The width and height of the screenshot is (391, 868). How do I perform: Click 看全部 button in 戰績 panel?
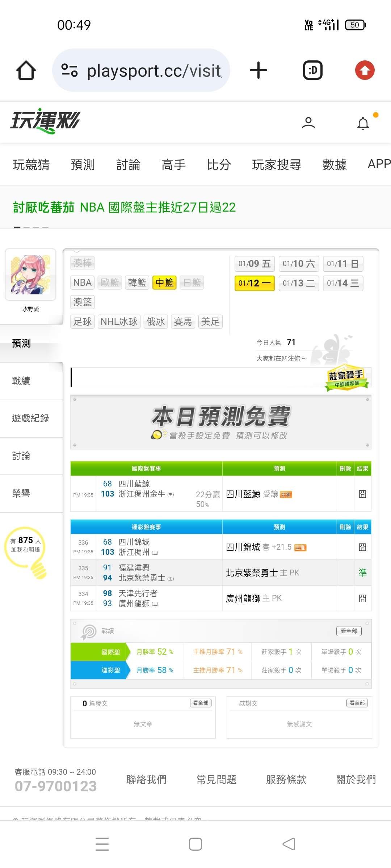349,631
